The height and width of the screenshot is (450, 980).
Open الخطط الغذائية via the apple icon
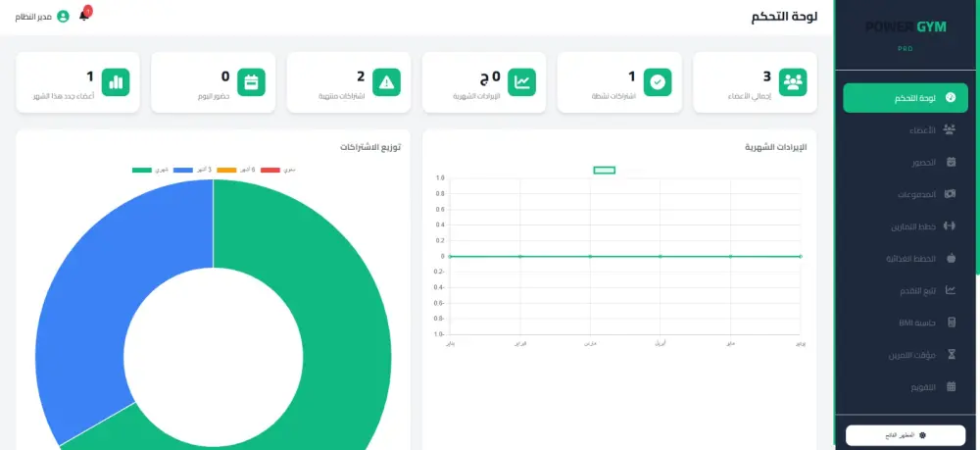coord(951,258)
